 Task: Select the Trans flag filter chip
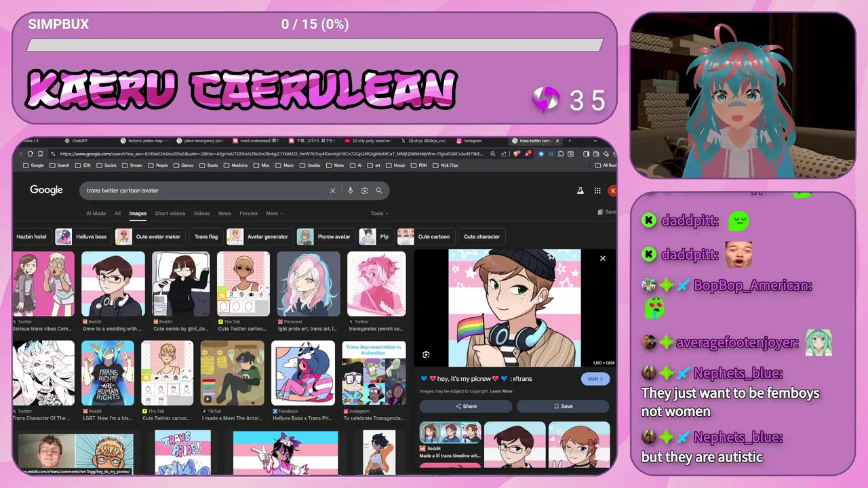206,237
